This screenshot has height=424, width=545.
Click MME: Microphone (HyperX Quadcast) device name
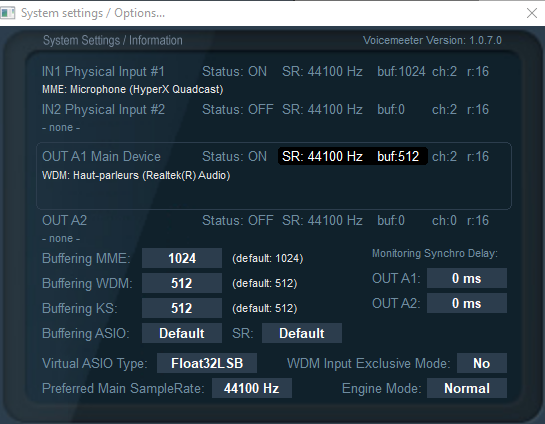[x=132, y=89]
